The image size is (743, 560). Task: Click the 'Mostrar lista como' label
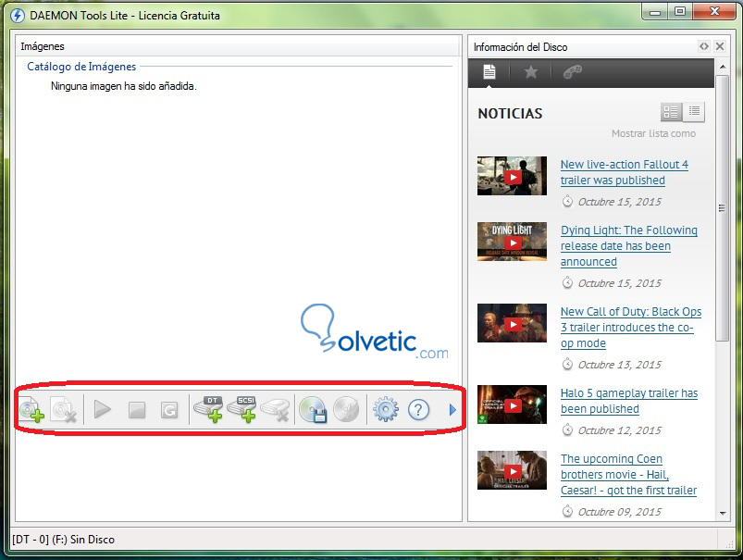tap(653, 133)
